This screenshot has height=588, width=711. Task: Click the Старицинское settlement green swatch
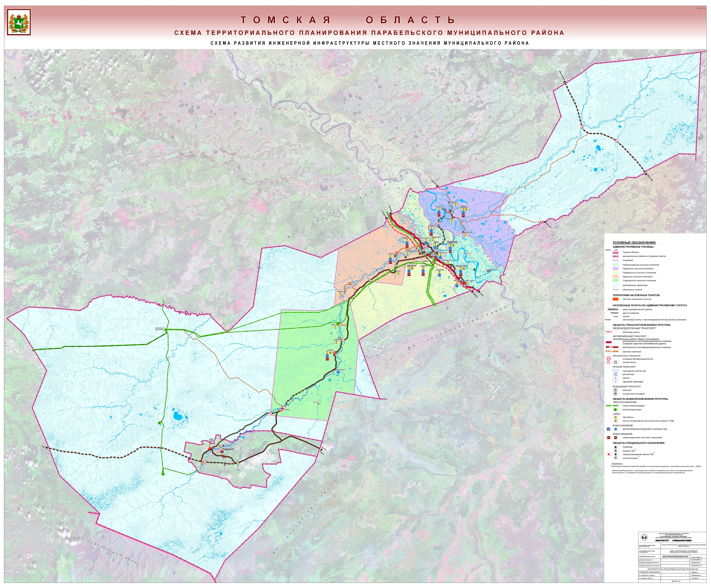pyautogui.click(x=616, y=280)
